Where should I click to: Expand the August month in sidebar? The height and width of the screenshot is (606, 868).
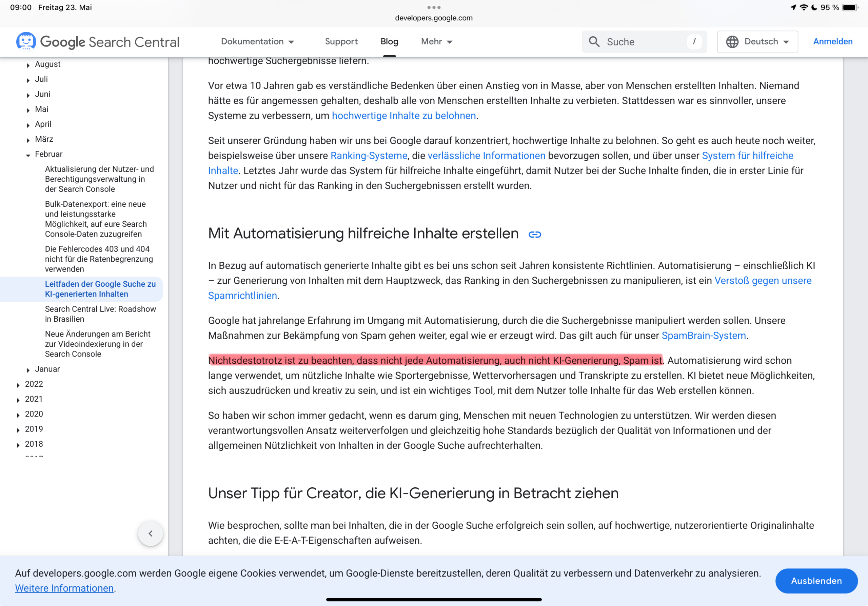coord(28,65)
